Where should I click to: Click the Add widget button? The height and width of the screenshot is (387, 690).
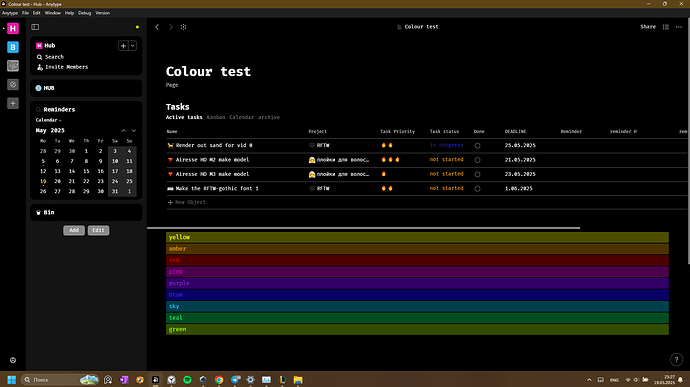pos(74,230)
